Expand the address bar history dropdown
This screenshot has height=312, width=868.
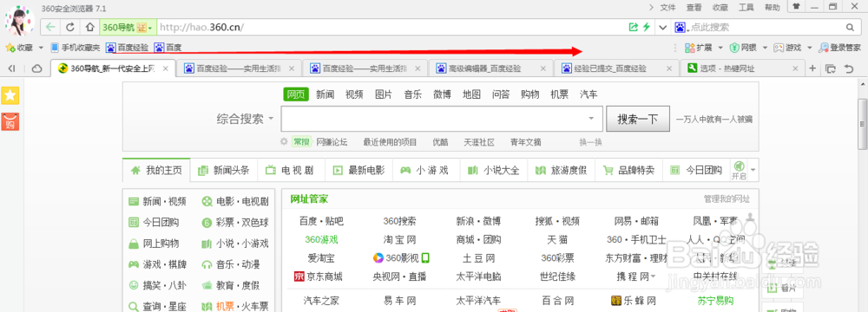662,27
